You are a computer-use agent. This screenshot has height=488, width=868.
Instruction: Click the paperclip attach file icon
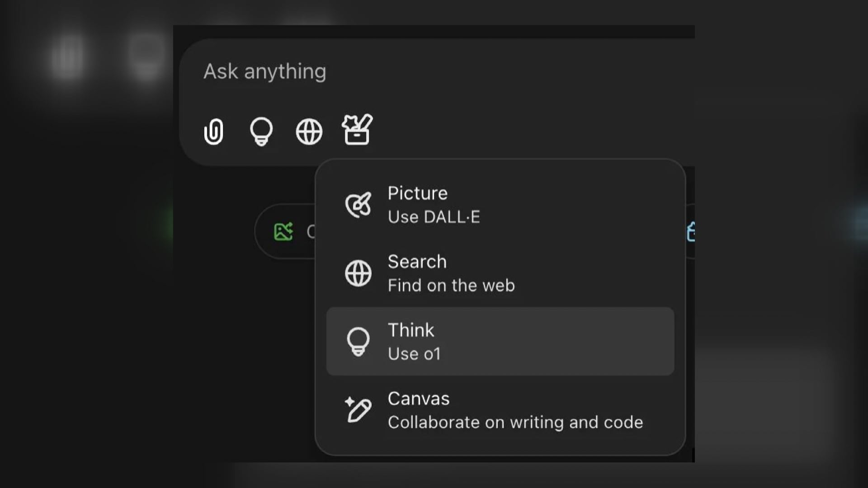pos(213,131)
